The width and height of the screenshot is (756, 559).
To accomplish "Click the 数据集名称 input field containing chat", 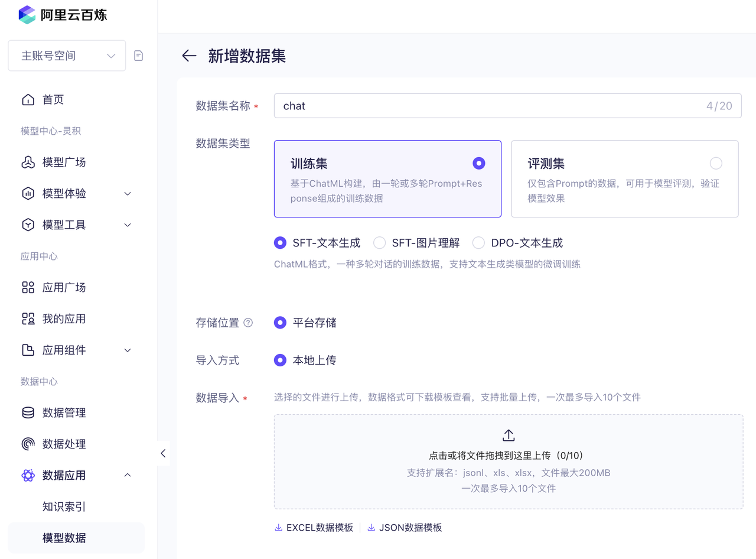I will click(507, 106).
